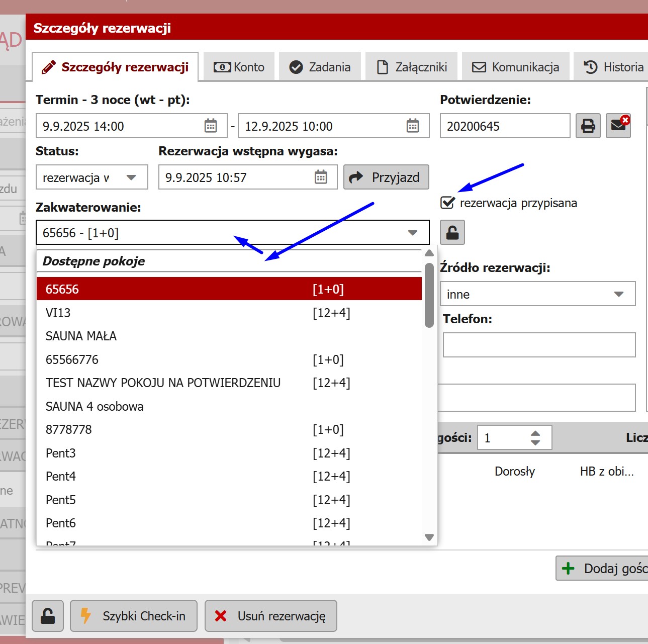Click the envelope icon to send confirmation

(x=618, y=126)
